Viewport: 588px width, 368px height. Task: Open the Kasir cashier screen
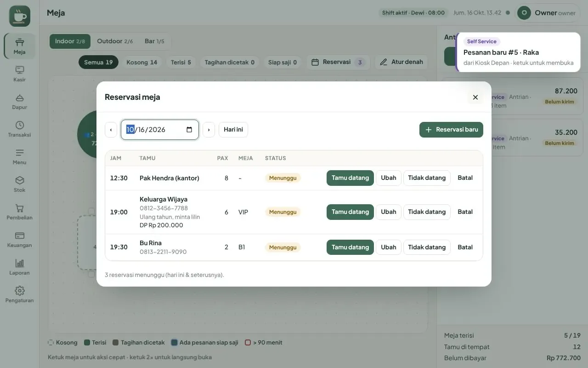coord(19,74)
